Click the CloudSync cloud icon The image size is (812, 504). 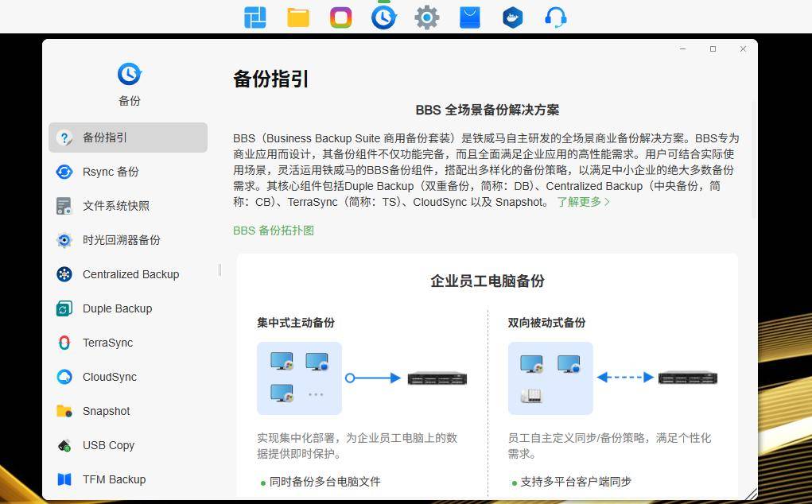point(64,377)
